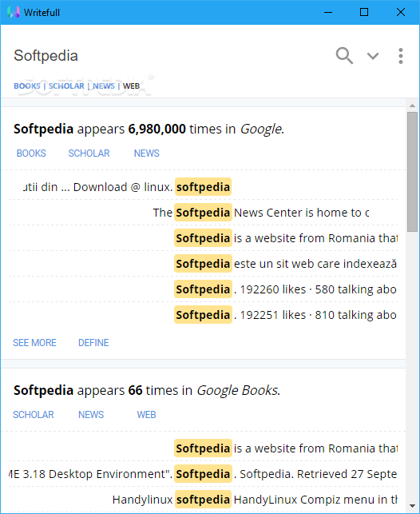Switch to the BOOKS source tab

27,86
